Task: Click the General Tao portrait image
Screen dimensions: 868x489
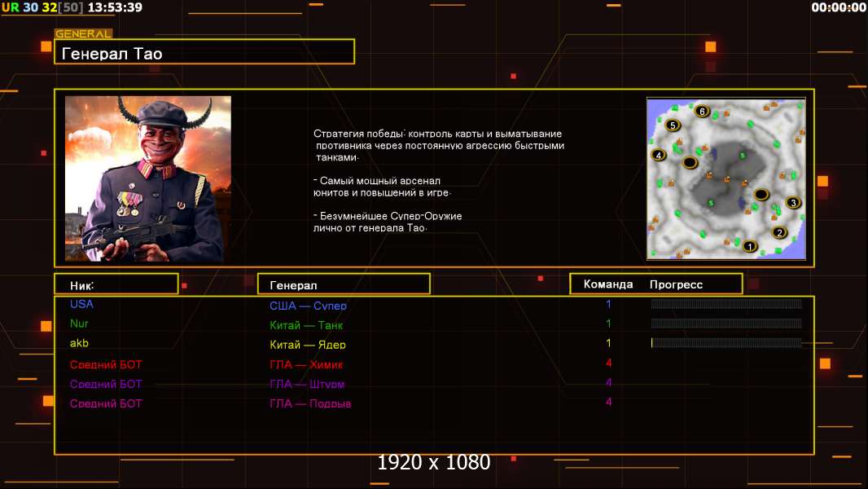Action: [x=148, y=178]
